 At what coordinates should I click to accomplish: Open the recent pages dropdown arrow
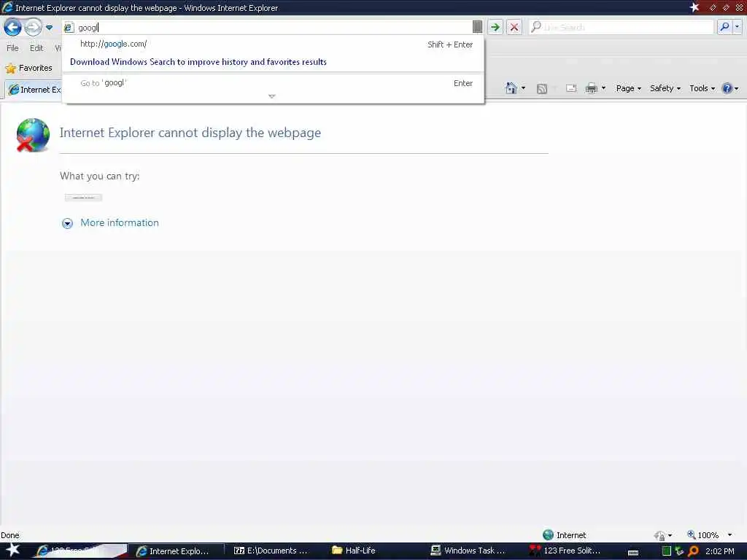pyautogui.click(x=49, y=28)
